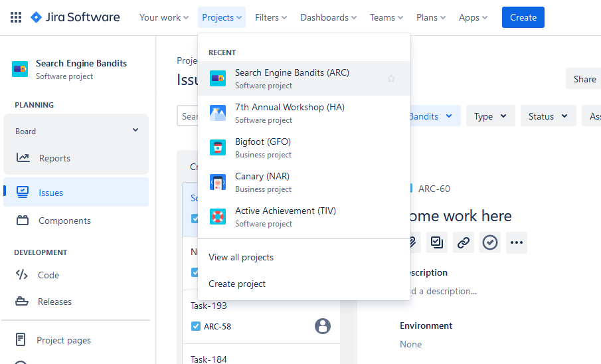Open the Dashboards dropdown

[328, 17]
